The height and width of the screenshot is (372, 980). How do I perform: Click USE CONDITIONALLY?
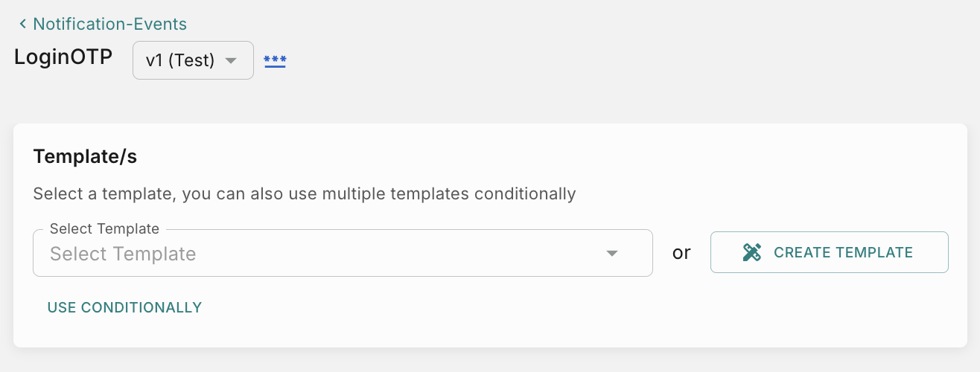(124, 307)
